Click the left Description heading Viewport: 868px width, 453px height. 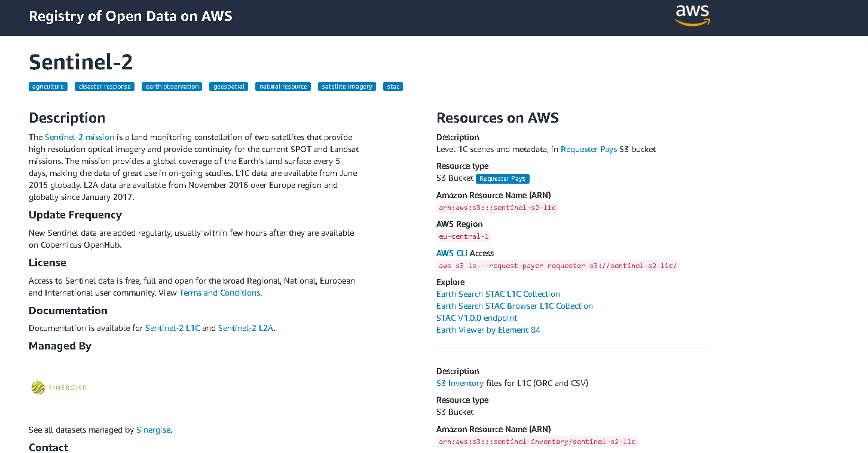click(x=67, y=118)
